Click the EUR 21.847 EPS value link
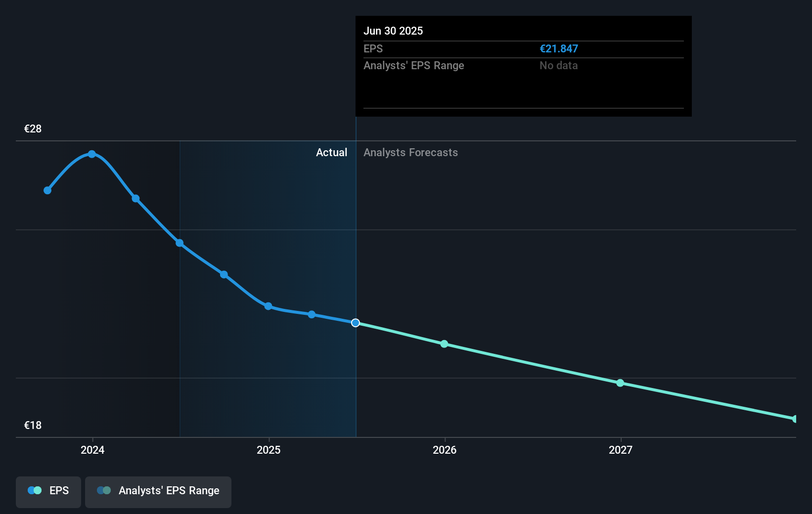The height and width of the screenshot is (514, 812). tap(559, 48)
